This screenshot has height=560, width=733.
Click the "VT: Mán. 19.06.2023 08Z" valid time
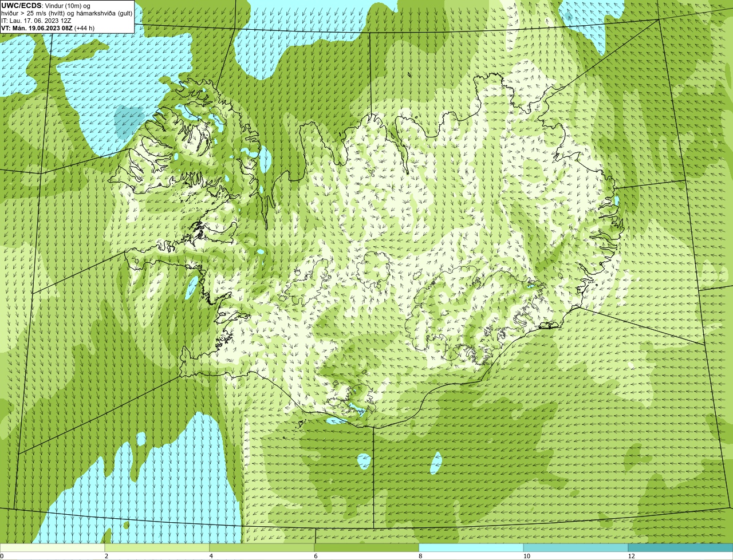tap(48, 28)
